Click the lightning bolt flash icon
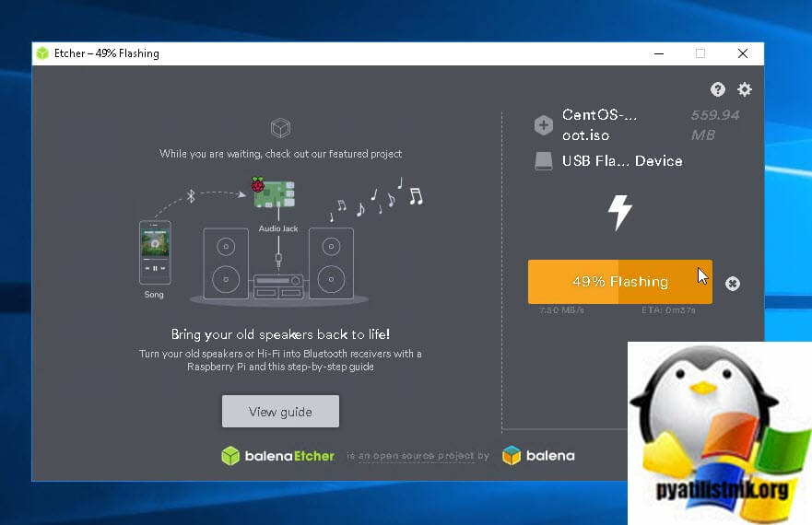The width and height of the screenshot is (812, 525). click(x=620, y=212)
